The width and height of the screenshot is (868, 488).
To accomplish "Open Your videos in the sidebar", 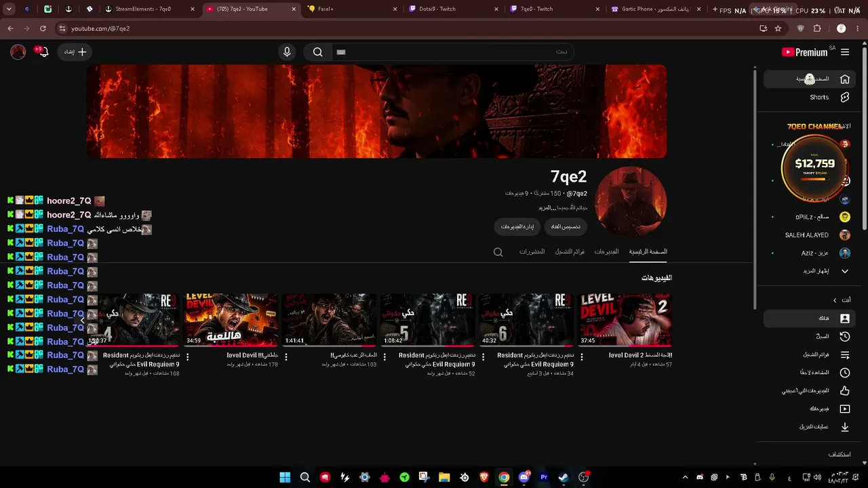I will click(x=808, y=409).
